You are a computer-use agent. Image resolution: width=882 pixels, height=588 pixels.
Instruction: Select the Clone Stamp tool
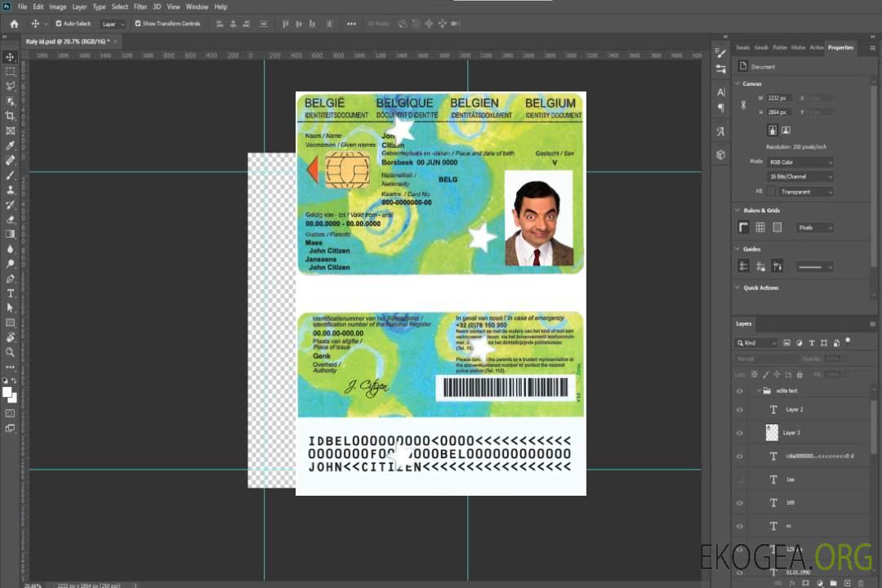tap(10, 190)
